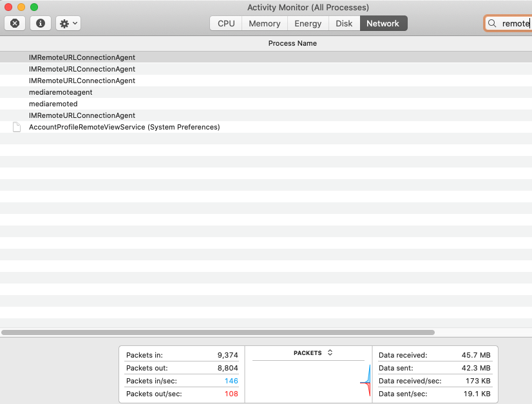
Task: Switch to the Disk tab
Action: pos(344,23)
